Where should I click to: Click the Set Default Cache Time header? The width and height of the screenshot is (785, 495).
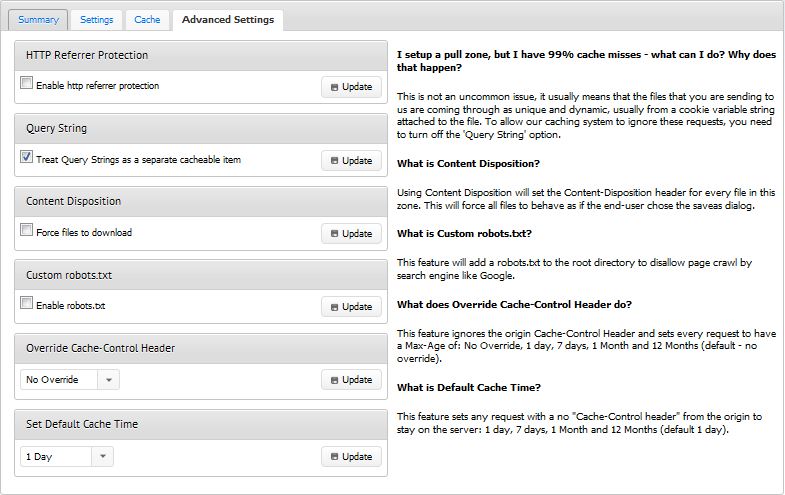click(201, 424)
